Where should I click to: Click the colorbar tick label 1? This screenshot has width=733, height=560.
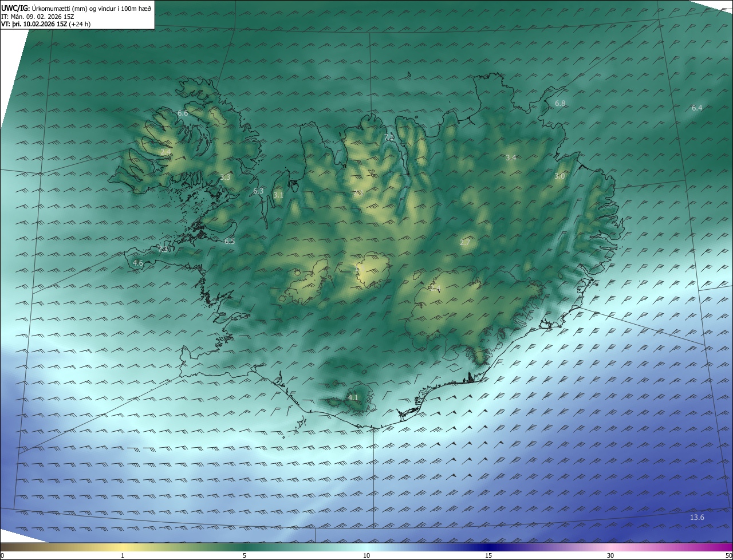(123, 556)
